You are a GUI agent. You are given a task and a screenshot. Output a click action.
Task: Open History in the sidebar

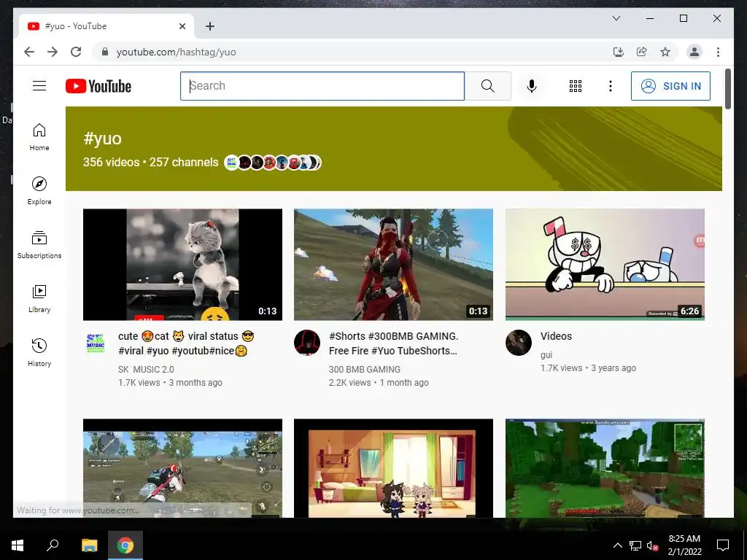click(39, 352)
